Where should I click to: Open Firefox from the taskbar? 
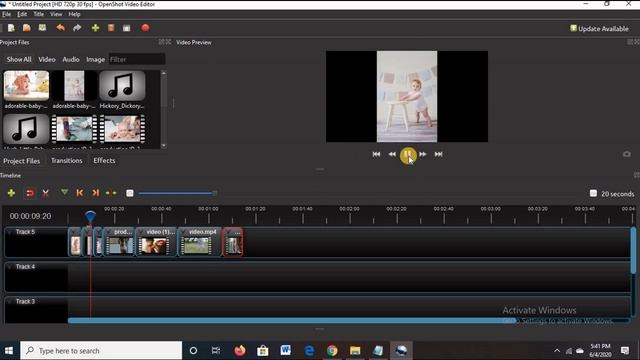pyautogui.click(x=240, y=351)
